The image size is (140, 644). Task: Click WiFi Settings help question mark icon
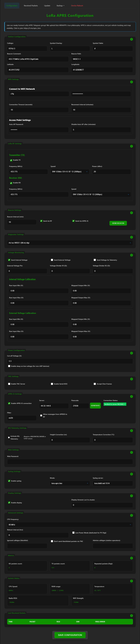132,82
